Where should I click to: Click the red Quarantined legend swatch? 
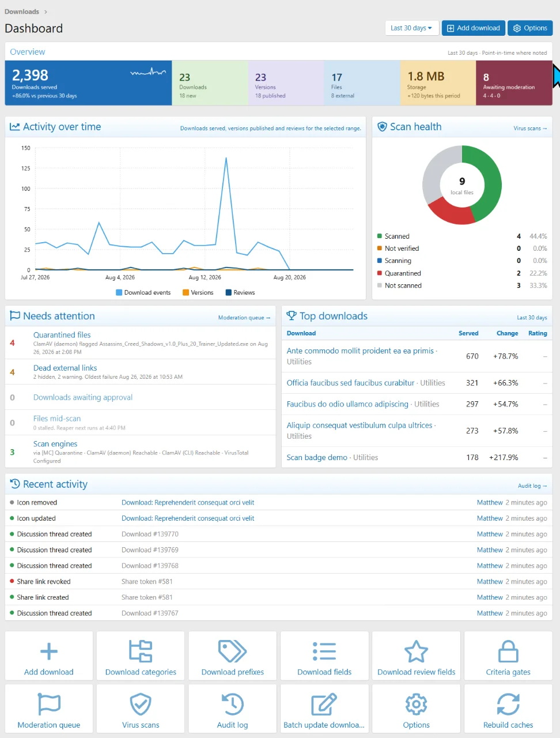click(380, 273)
